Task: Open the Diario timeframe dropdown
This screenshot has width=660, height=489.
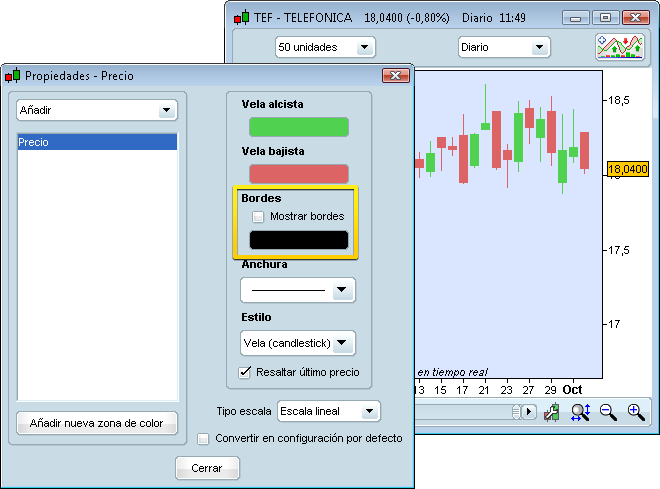Action: click(504, 47)
